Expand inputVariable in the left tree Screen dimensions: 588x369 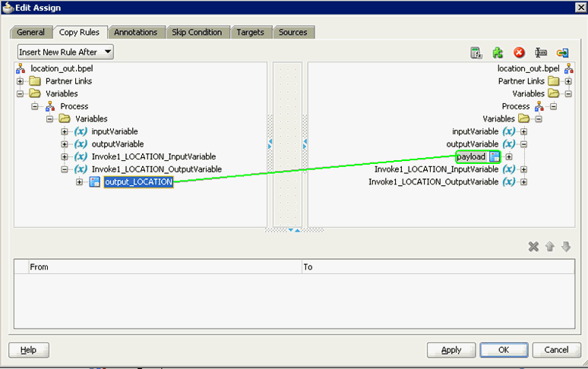(65, 131)
